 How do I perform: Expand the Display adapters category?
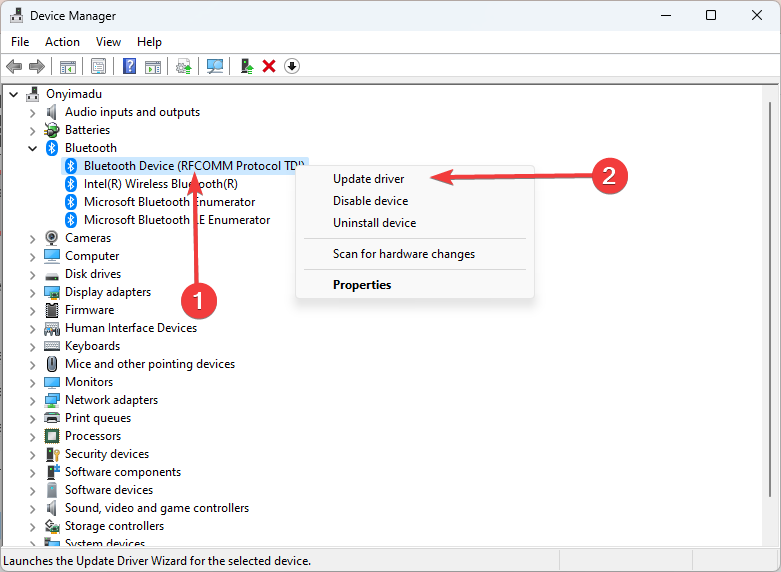point(32,293)
